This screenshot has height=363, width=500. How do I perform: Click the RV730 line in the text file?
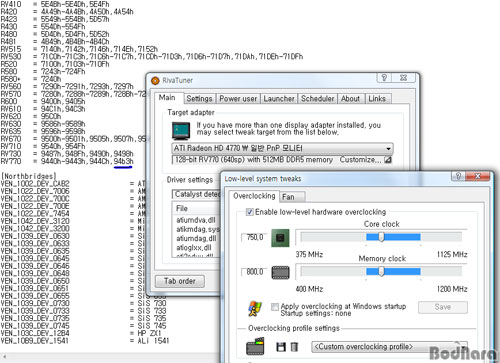(x=67, y=154)
